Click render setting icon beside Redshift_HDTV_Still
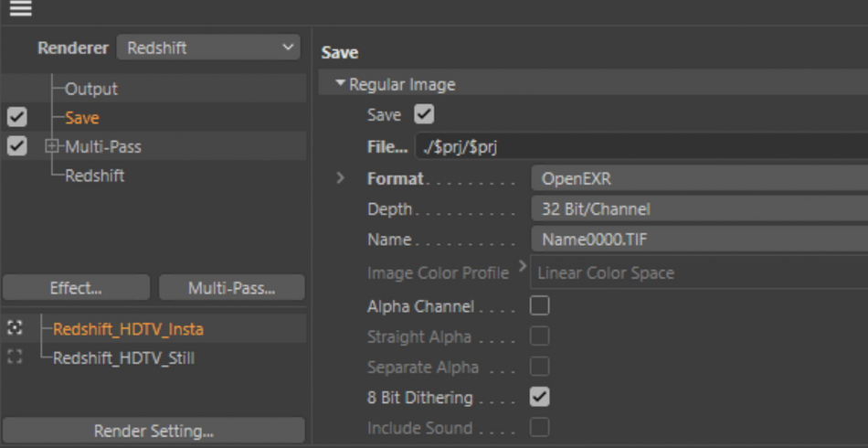Screen dimensions: 868x448 coord(15,357)
